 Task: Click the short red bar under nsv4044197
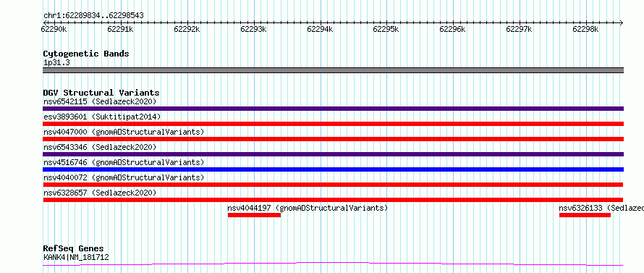pos(254,215)
